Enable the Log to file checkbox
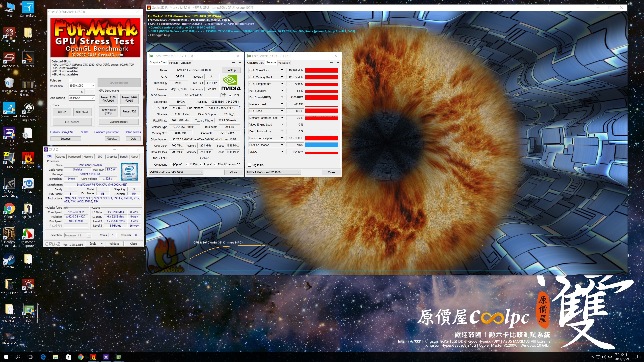This screenshot has width=644, height=362. tap(250, 165)
